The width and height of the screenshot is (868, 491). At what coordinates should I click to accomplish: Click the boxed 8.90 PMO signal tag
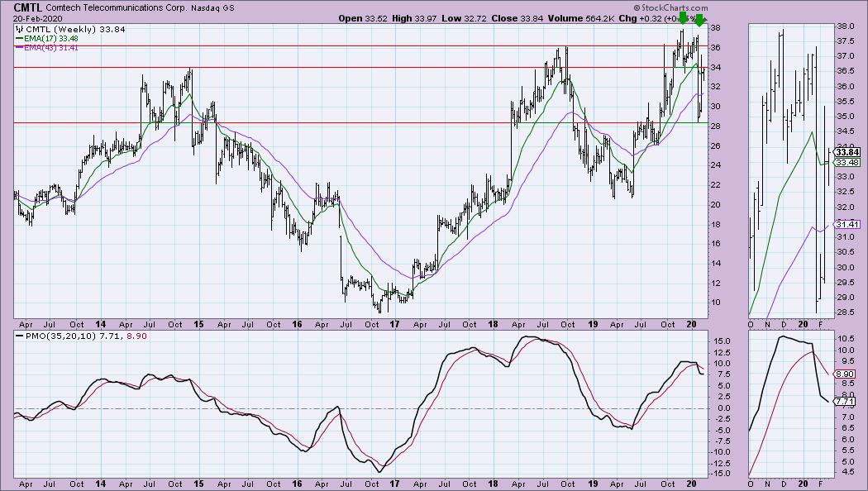(x=845, y=374)
